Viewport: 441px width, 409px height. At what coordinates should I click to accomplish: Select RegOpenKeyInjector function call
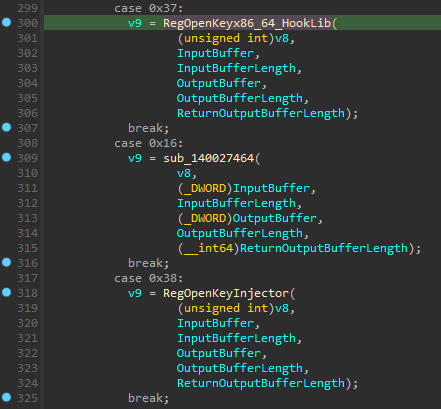(226, 293)
